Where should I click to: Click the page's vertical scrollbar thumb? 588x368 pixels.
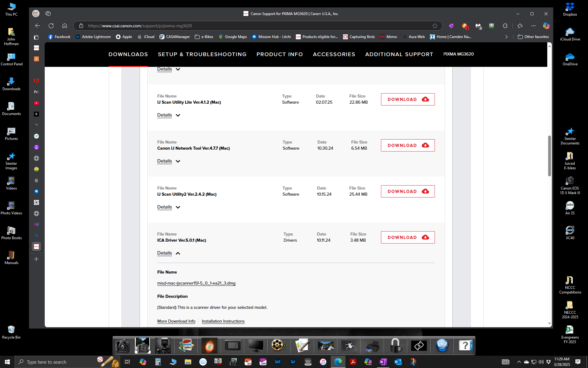[549, 156]
